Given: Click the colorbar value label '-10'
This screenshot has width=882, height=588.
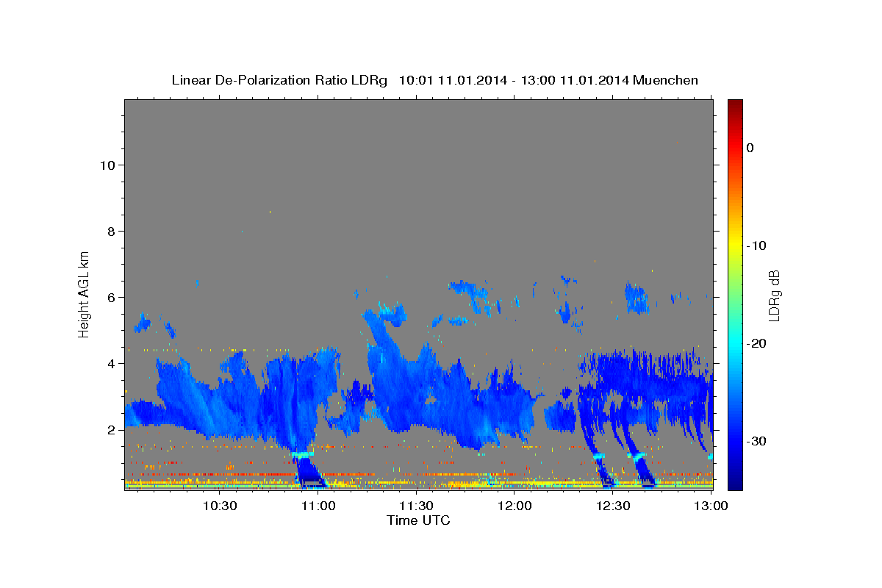Looking at the screenshot, I should (756, 245).
